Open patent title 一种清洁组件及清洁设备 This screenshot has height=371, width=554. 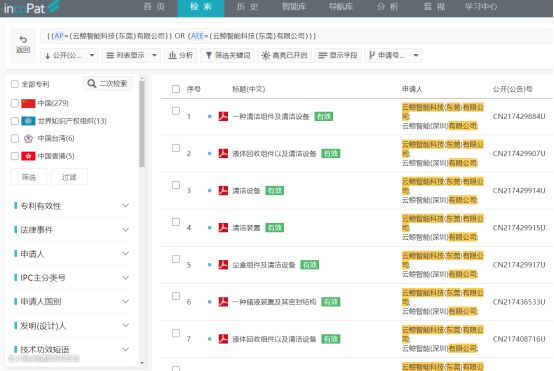pyautogui.click(x=271, y=117)
